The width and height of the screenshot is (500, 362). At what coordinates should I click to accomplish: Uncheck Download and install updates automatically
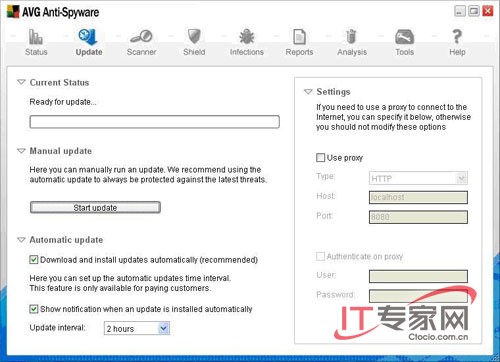click(x=34, y=259)
